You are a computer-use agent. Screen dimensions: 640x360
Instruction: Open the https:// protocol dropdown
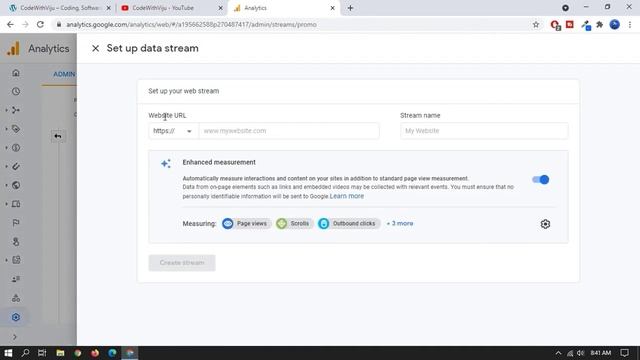pyautogui.click(x=173, y=131)
